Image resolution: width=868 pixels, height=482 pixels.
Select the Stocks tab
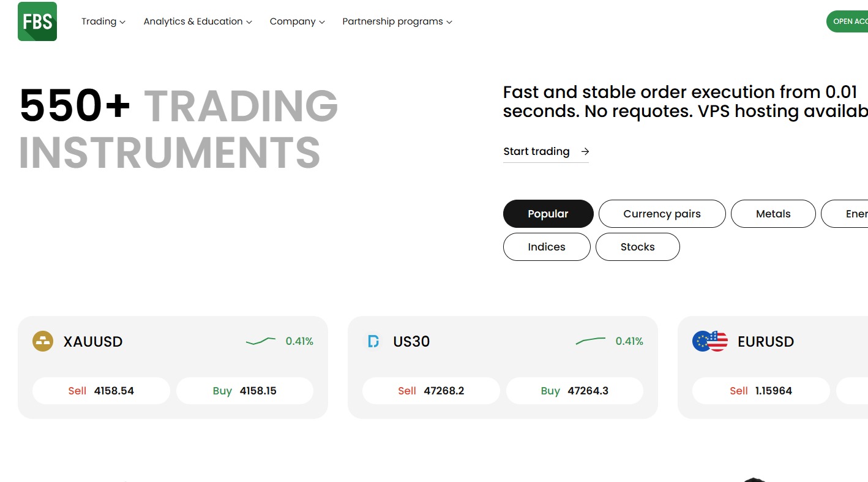click(x=637, y=247)
